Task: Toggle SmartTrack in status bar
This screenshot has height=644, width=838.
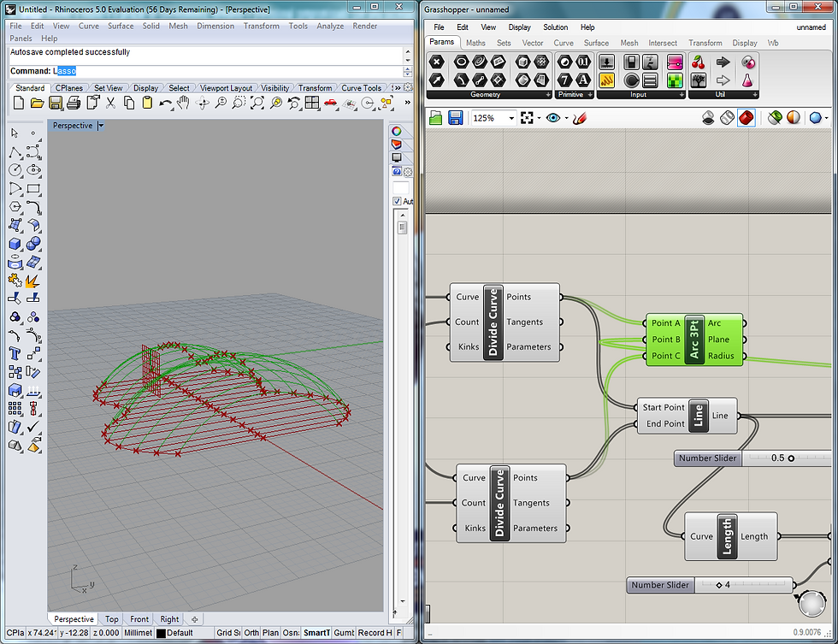Action: 317,633
